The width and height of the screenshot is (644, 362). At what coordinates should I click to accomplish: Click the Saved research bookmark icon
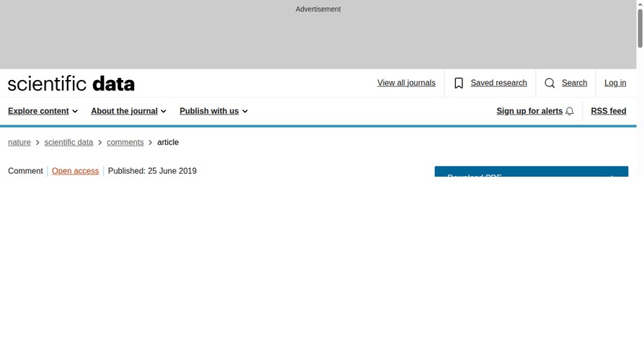point(459,83)
